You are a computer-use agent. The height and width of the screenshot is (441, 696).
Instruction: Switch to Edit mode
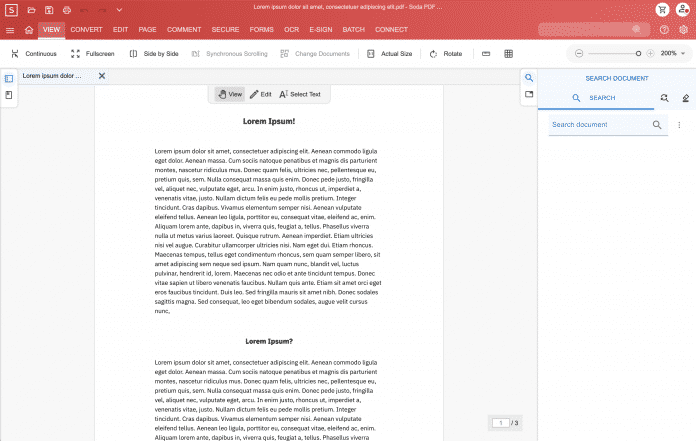point(261,94)
